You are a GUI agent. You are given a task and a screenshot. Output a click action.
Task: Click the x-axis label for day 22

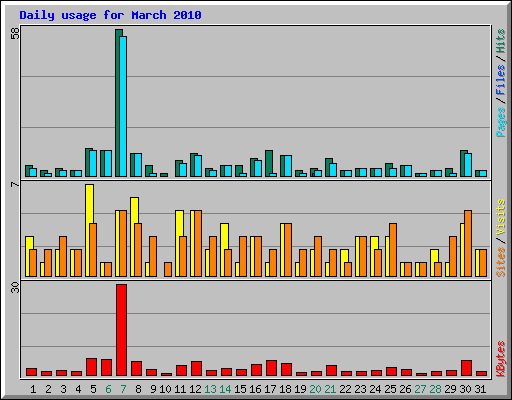(345, 389)
